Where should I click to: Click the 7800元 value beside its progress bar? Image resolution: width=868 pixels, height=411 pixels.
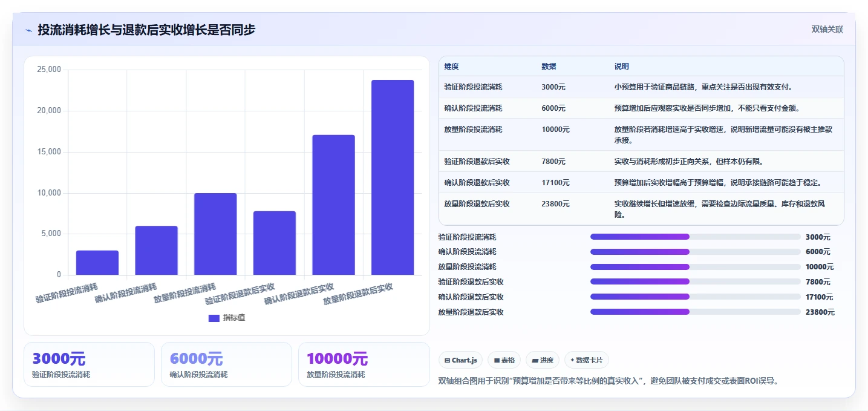click(818, 282)
